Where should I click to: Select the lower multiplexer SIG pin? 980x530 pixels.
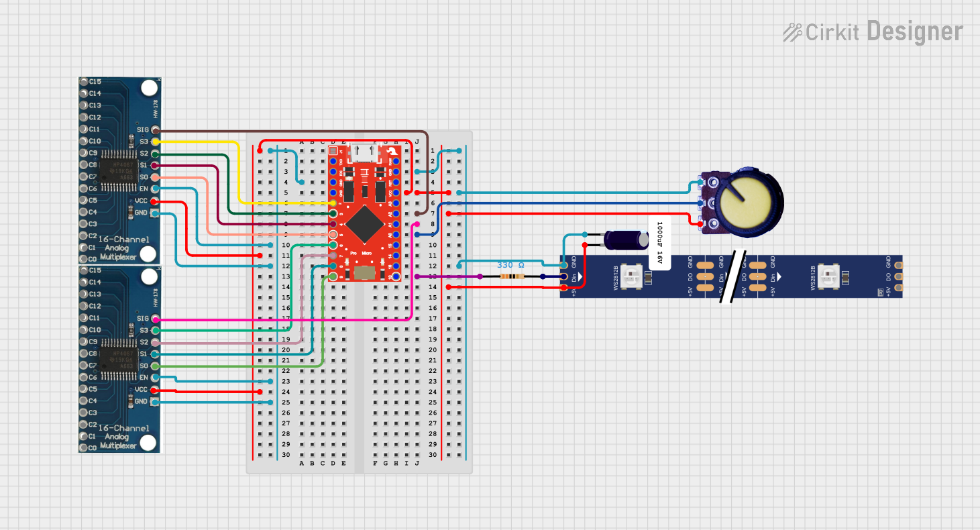click(x=156, y=319)
